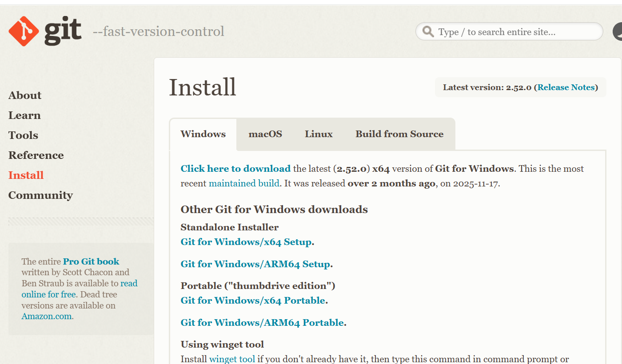Open the Pro Git book link
The height and width of the screenshot is (364, 622).
click(91, 261)
